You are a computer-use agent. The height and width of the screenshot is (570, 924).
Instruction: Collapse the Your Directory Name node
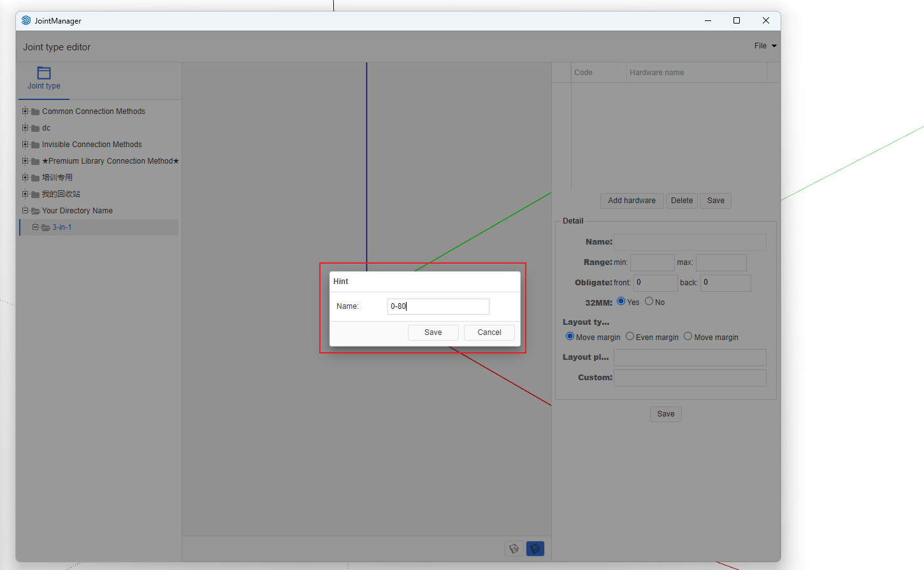25,211
